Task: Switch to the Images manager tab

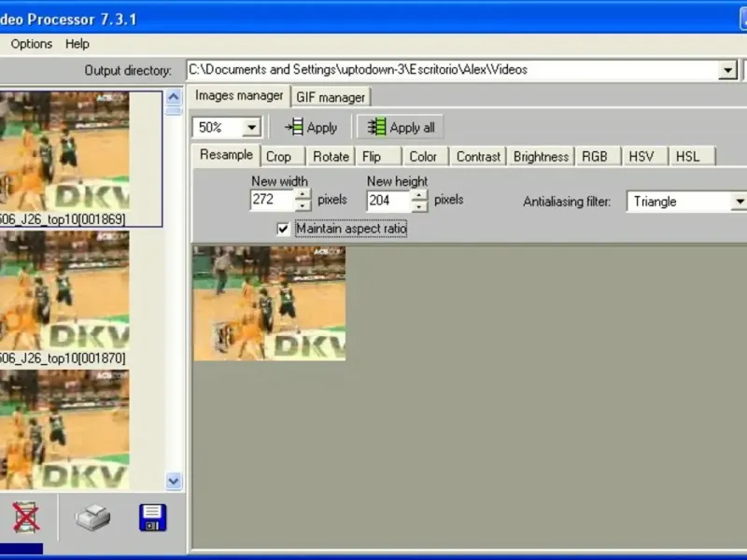Action: tap(239, 96)
